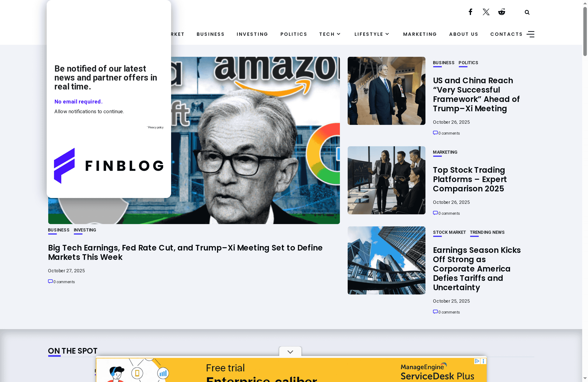Collapse the bottom ad with chevron tab
This screenshot has width=588, height=382.
click(x=290, y=352)
